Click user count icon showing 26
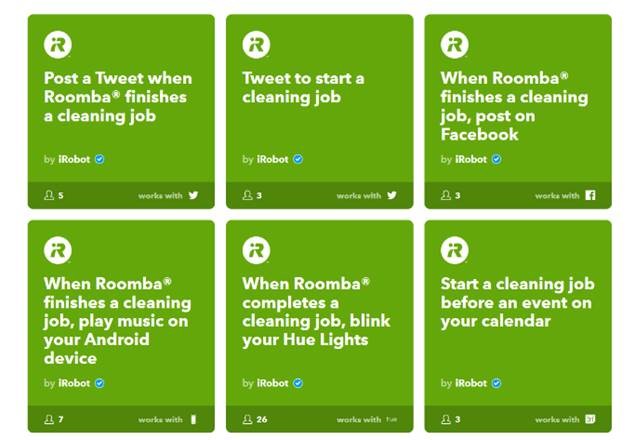 247,419
